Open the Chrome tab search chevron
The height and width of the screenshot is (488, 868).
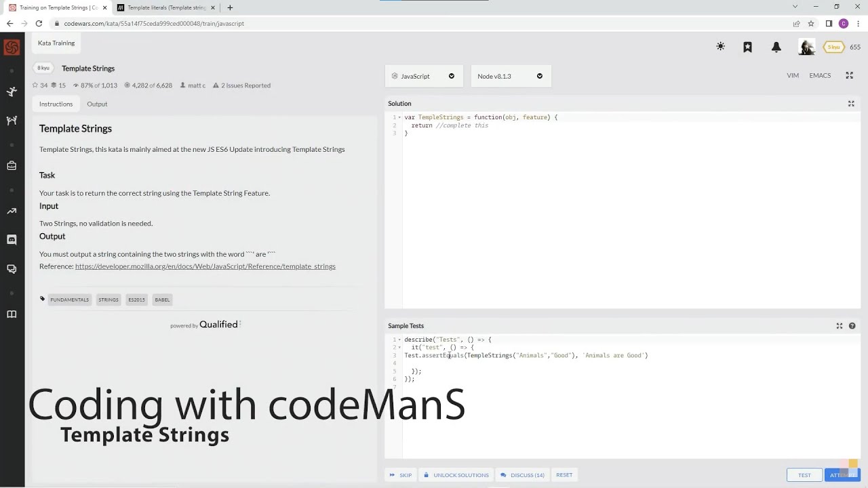(x=795, y=7)
